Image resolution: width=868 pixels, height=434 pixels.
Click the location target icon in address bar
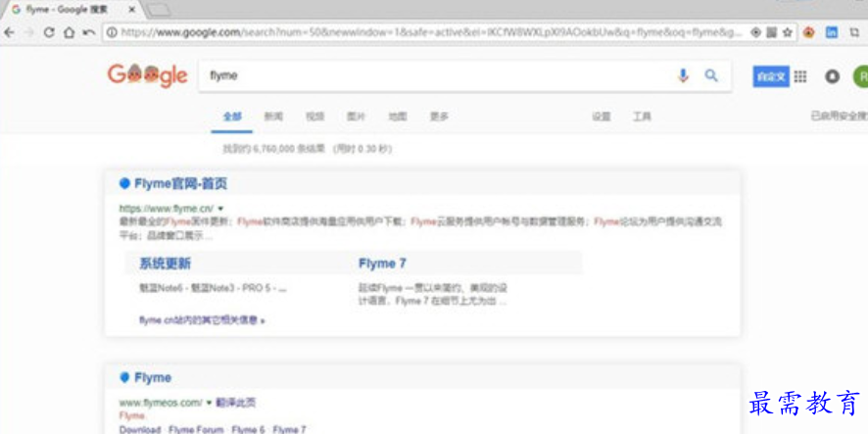[755, 32]
